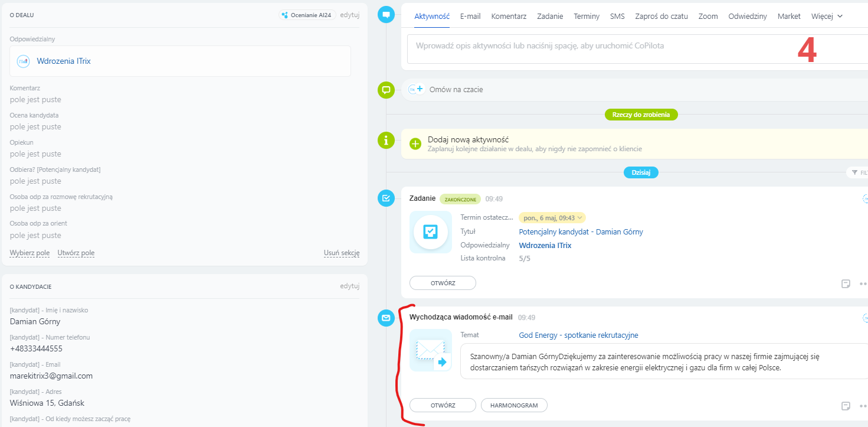Switch to the E-mail tab

[x=470, y=17]
